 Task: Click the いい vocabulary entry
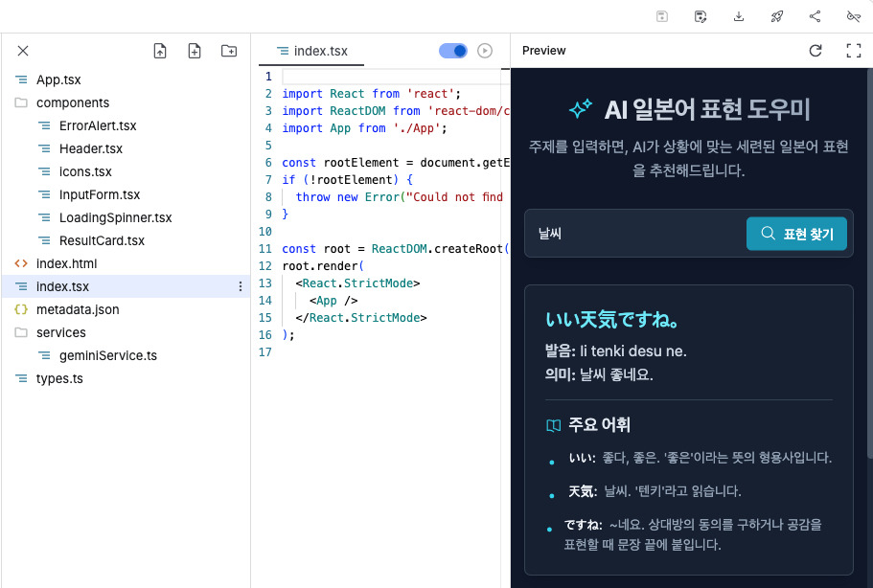click(700, 458)
